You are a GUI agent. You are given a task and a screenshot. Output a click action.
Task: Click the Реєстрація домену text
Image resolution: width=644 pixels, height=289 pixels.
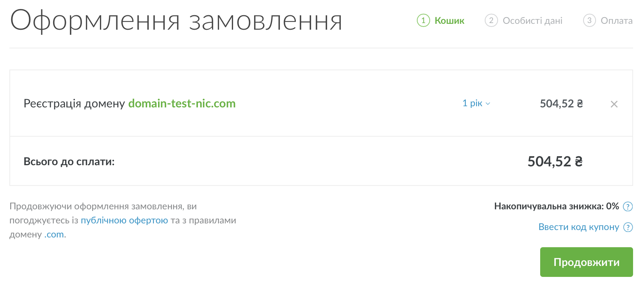tap(74, 103)
